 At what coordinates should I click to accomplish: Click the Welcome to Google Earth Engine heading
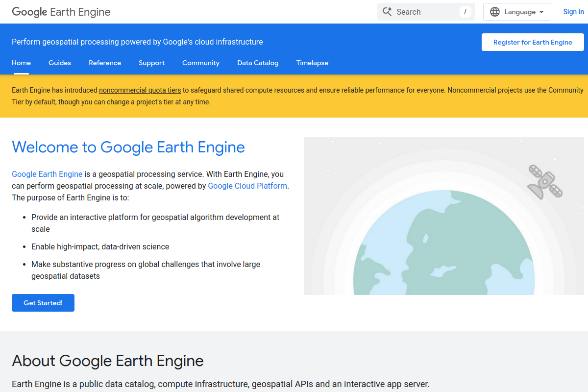tap(128, 147)
